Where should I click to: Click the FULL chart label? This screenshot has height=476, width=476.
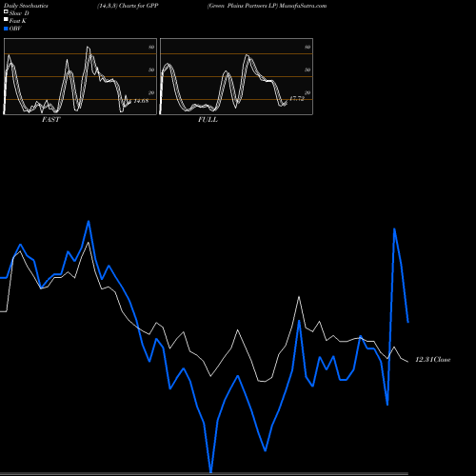point(208,120)
